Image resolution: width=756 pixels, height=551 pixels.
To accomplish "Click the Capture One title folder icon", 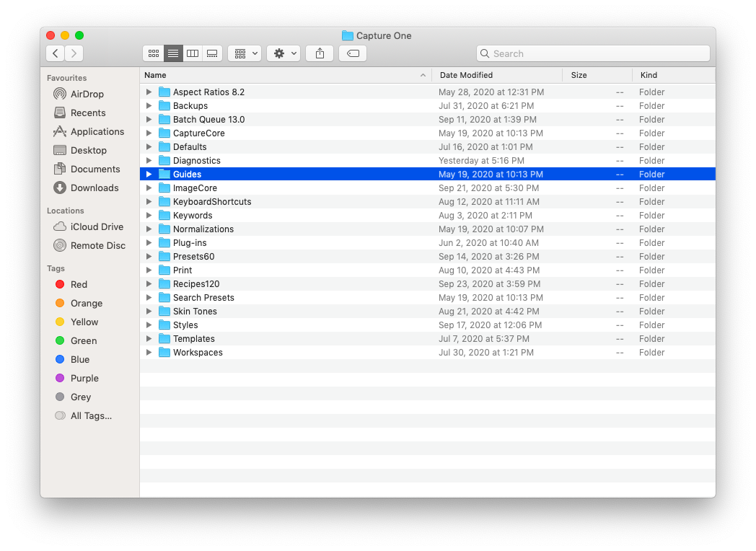I will pos(347,35).
